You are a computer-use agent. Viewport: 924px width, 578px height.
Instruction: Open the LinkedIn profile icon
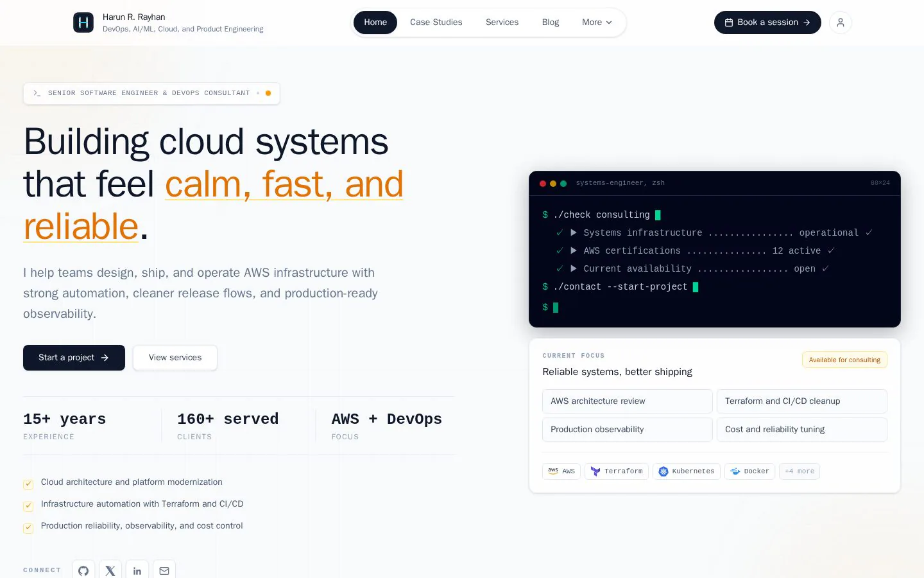click(137, 570)
